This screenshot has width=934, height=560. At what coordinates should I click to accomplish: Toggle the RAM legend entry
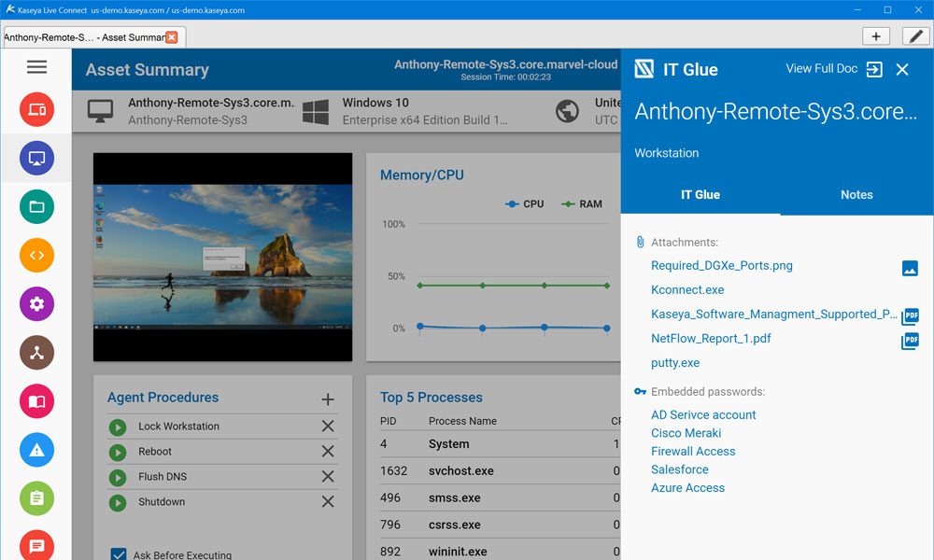581,203
